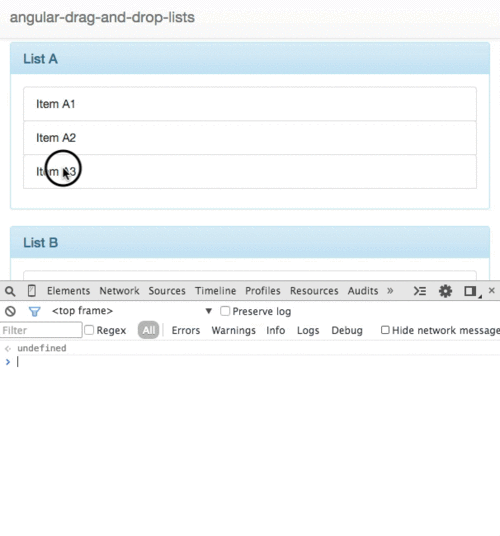Enable the Regex checkbox

click(x=89, y=330)
